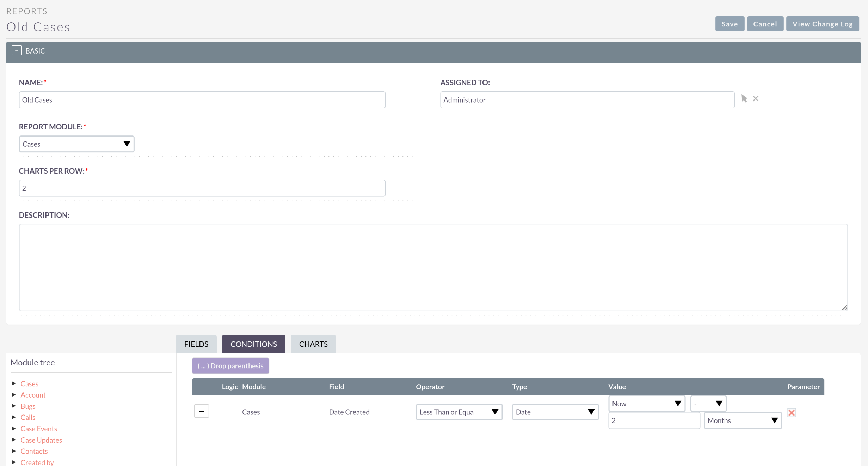Image resolution: width=868 pixels, height=466 pixels.
Task: Click the Contacts module tree link
Action: coord(34,451)
